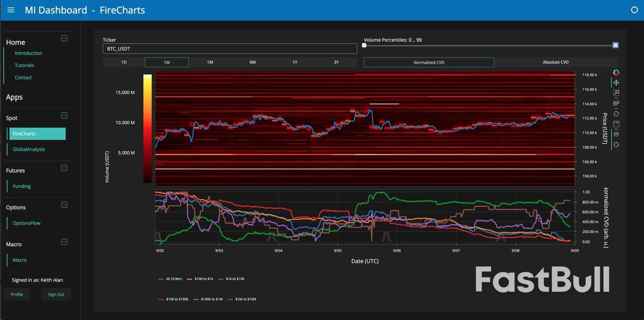Image resolution: width=644 pixels, height=320 pixels.
Task: Select the Pan tool on the chart toolbar
Action: (616, 82)
